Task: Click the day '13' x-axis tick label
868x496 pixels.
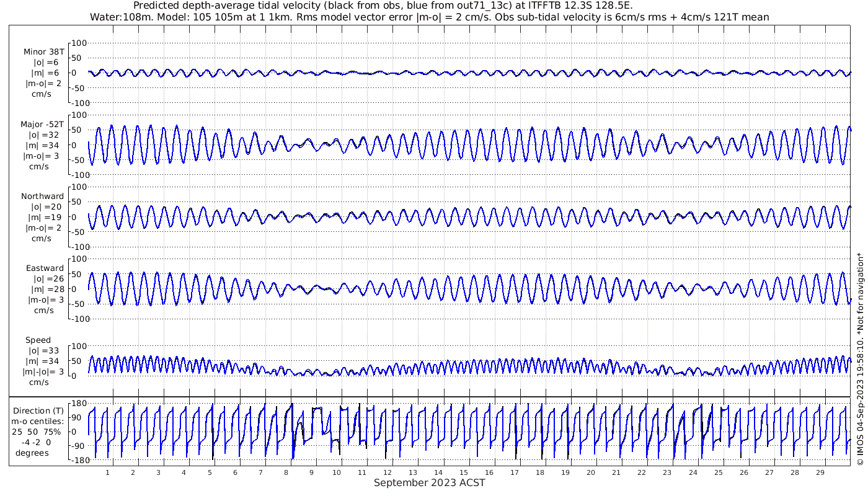Action: (x=413, y=472)
